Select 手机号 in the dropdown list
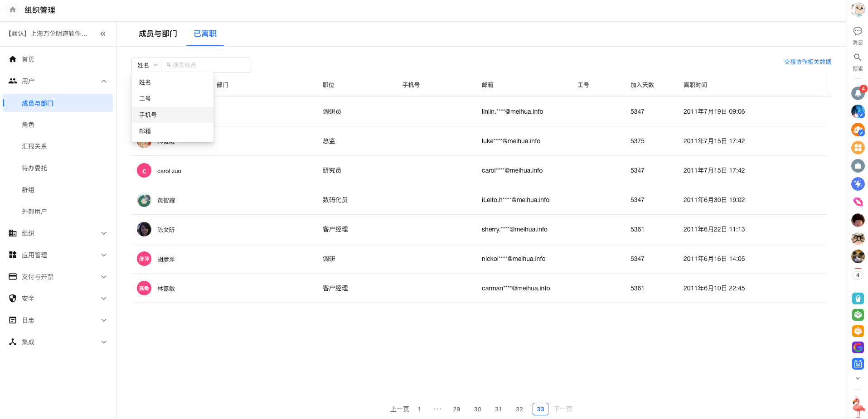 (x=148, y=115)
